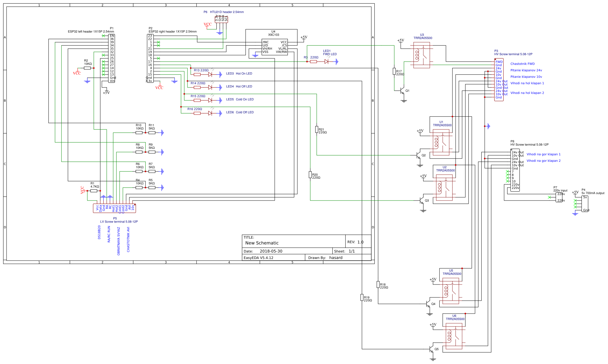The width and height of the screenshot is (608, 364).
Task: Select resistor R1 4.7KΩ
Action: (94, 191)
